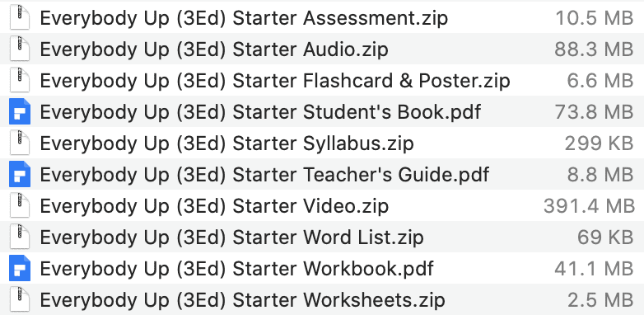644x315 pixels.
Task: Select the Starter Workbook.pdf file name
Action: click(x=236, y=269)
